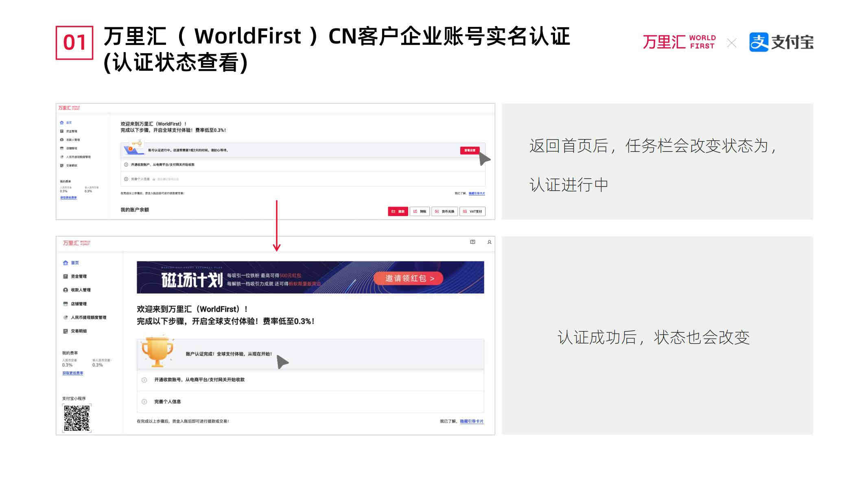Click the 收款人管理 person icon

[x=66, y=290]
